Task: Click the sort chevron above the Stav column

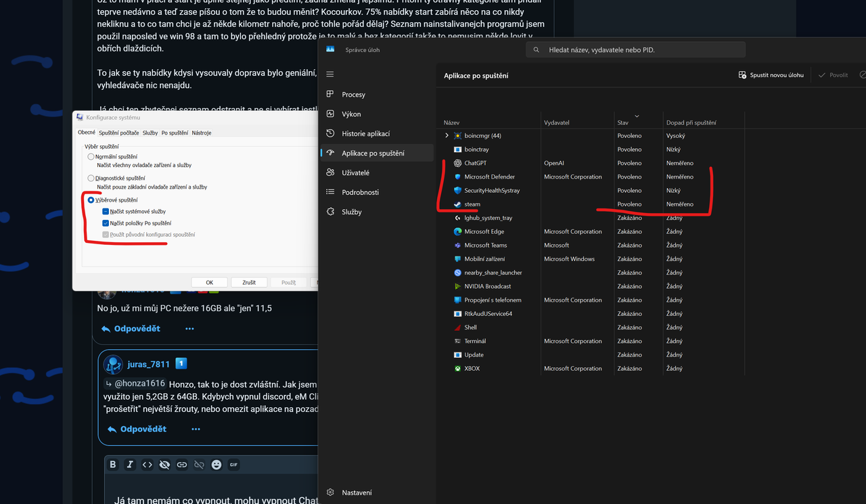Action: pyautogui.click(x=637, y=116)
